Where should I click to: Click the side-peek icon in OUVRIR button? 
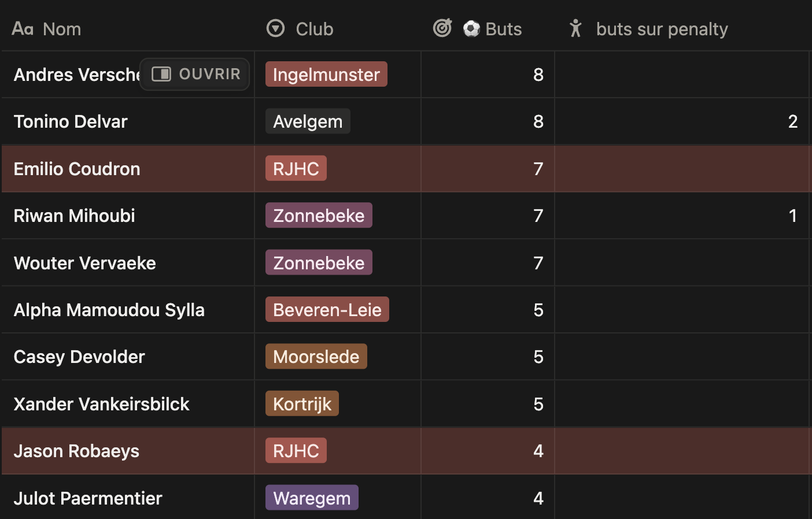[161, 74]
